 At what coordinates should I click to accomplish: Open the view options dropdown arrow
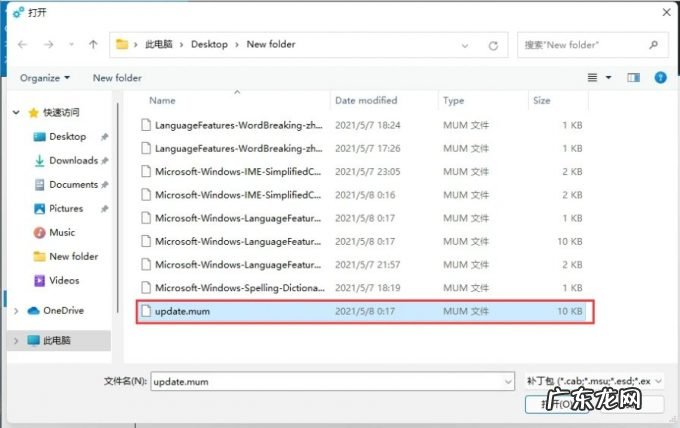pyautogui.click(x=608, y=78)
